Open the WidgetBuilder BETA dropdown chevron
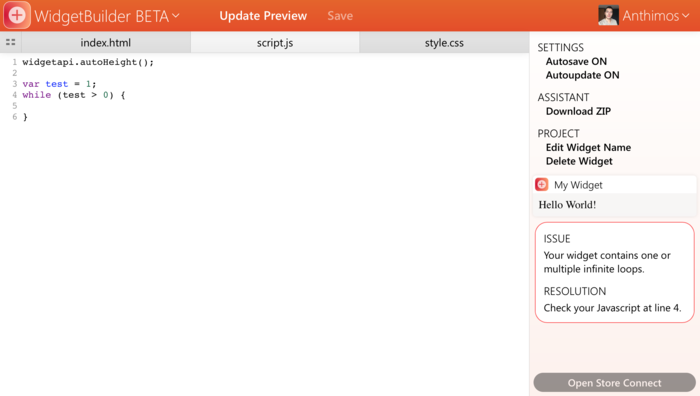Viewport: 700px width, 396px height. tap(176, 16)
